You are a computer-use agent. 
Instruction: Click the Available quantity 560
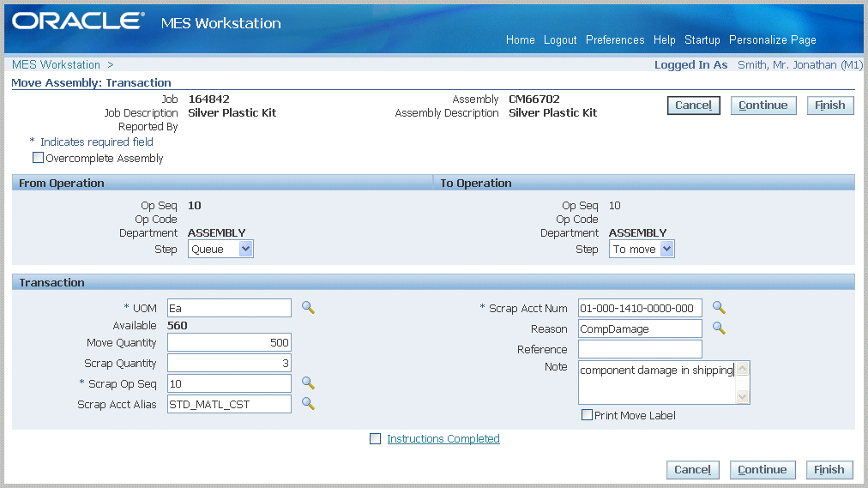pyautogui.click(x=178, y=325)
